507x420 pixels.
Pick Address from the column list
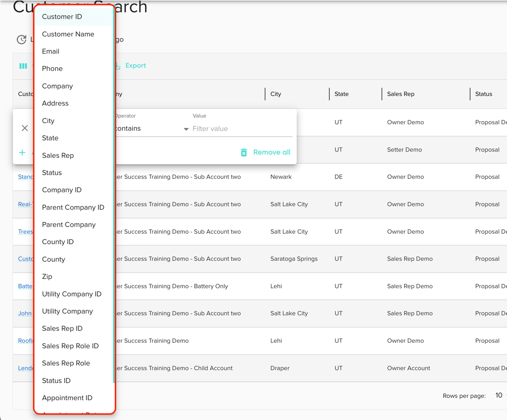point(75,103)
